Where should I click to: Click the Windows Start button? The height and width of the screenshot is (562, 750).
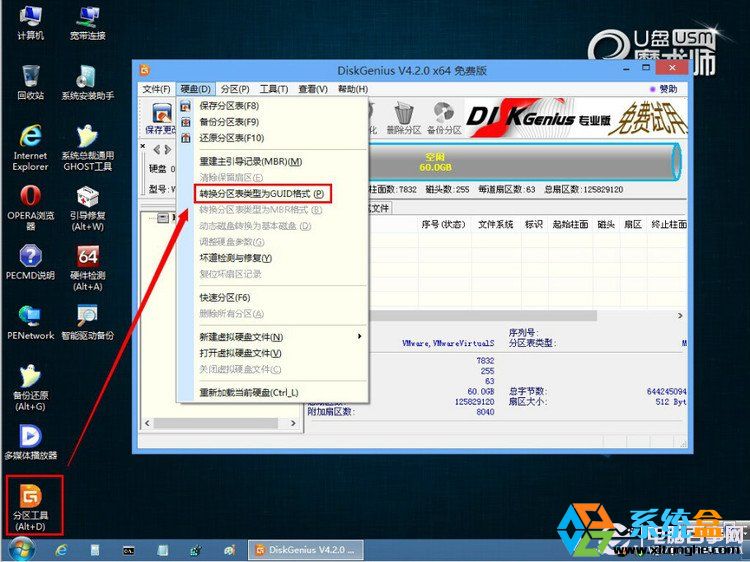(x=20, y=549)
